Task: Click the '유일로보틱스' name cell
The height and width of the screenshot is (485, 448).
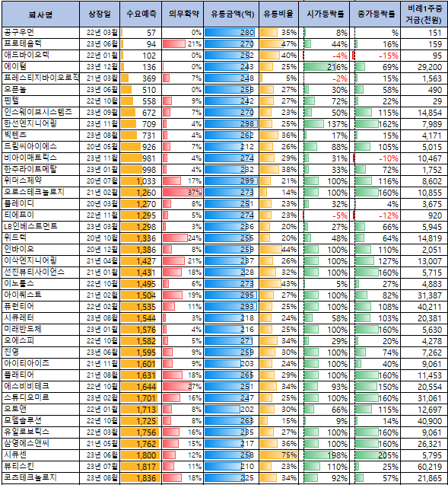Action: pyautogui.click(x=40, y=432)
